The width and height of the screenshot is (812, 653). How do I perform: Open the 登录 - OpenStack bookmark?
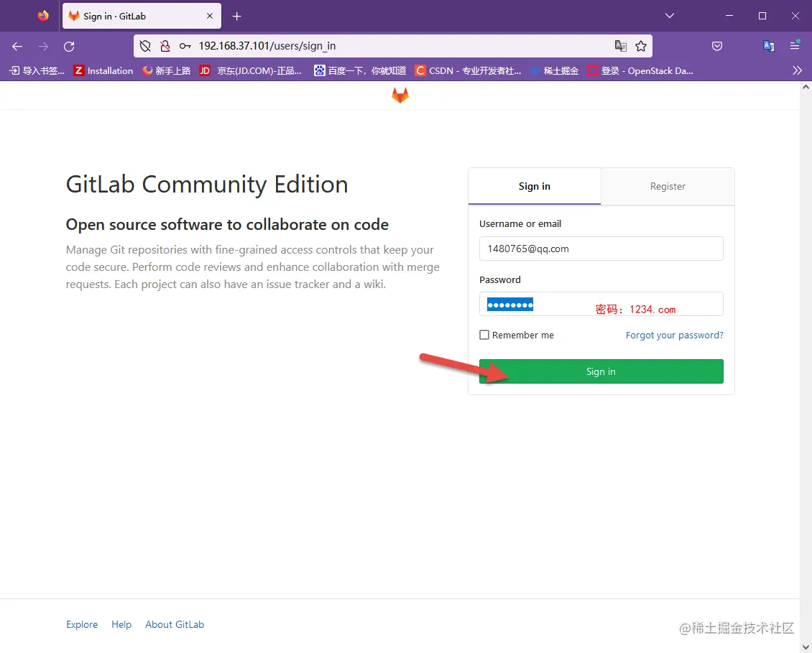click(640, 71)
